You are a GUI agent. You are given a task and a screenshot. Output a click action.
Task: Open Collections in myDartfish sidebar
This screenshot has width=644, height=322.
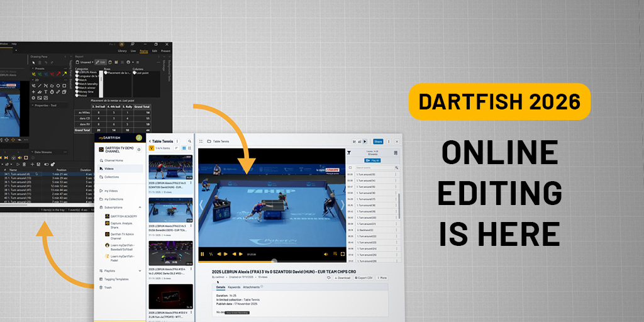click(109, 177)
